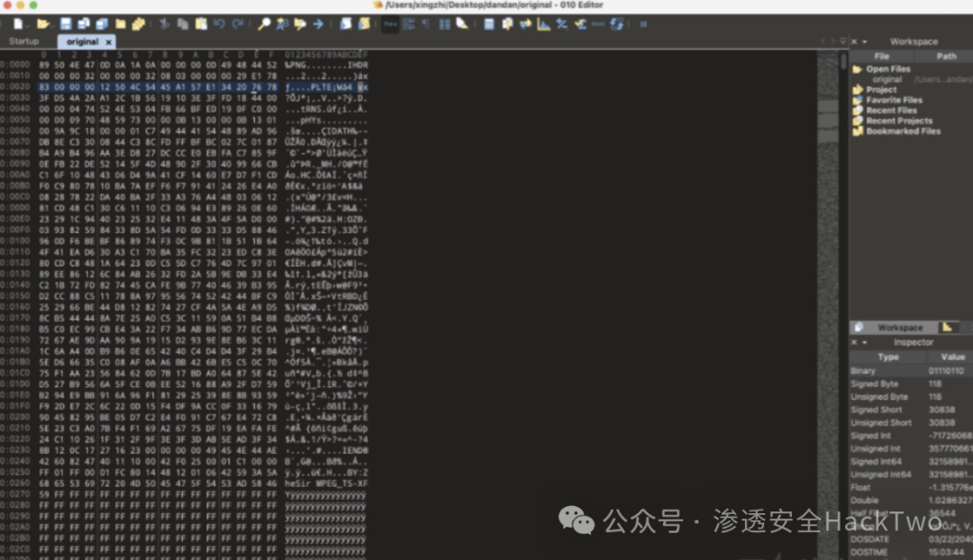This screenshot has height=560, width=973.
Task: Save the file with the floppy disk icon
Action: tap(65, 24)
